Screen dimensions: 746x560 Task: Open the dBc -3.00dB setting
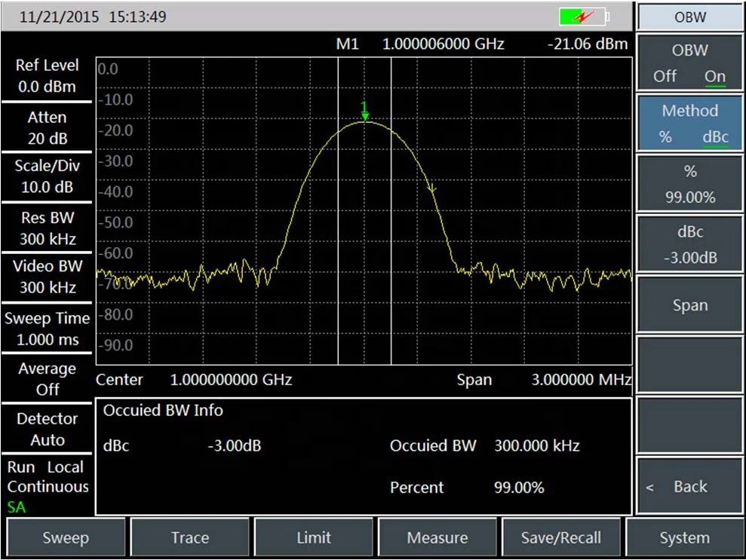689,245
